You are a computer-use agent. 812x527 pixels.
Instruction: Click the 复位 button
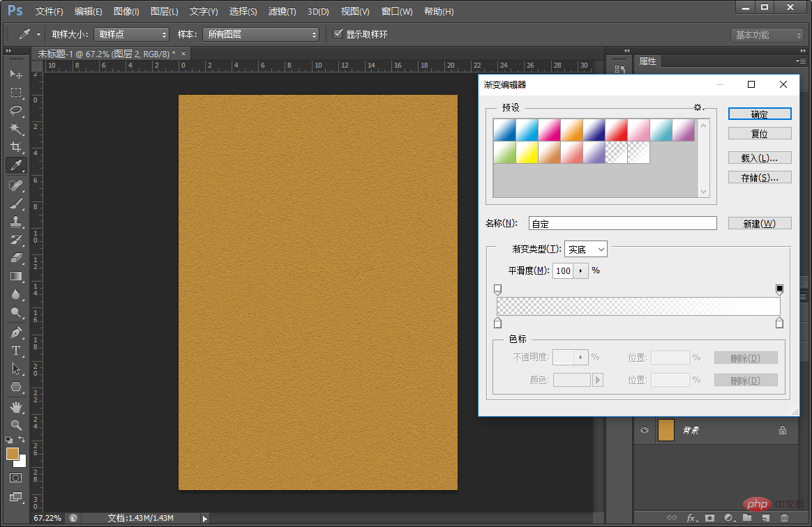[760, 134]
